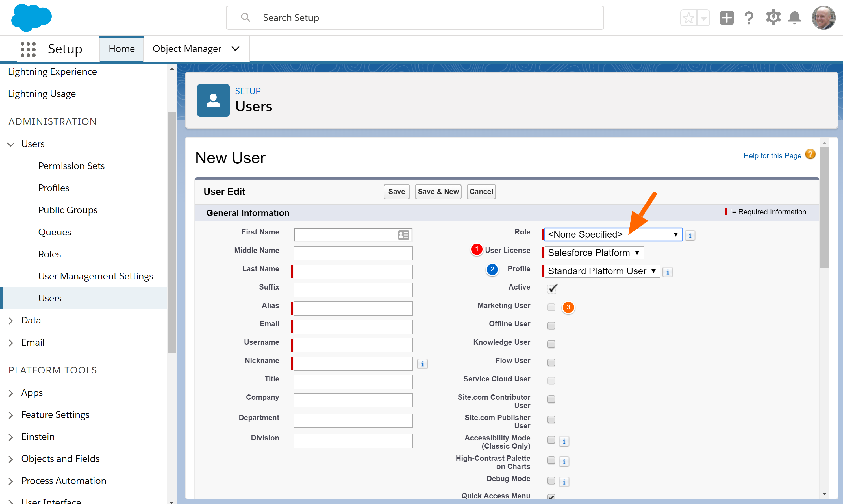Enable Accessibility Mode checkbox
Viewport: 843px width, 504px height.
[551, 440]
